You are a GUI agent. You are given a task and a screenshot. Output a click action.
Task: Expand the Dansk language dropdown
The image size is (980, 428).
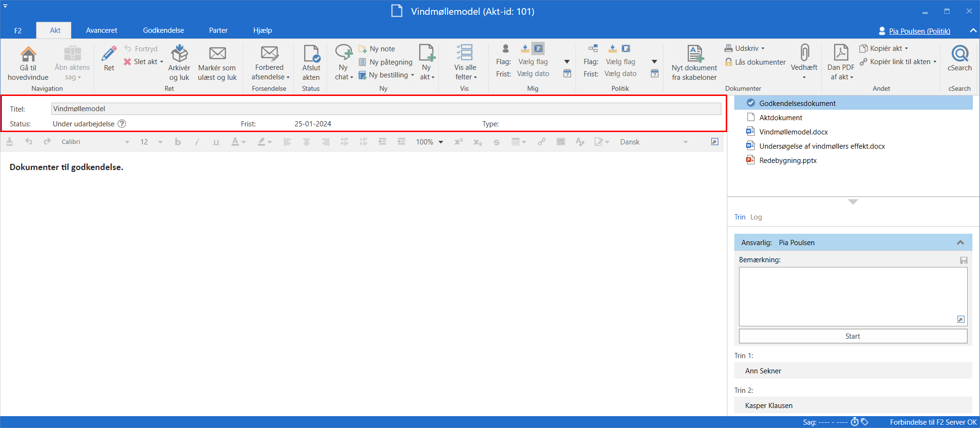[685, 142]
